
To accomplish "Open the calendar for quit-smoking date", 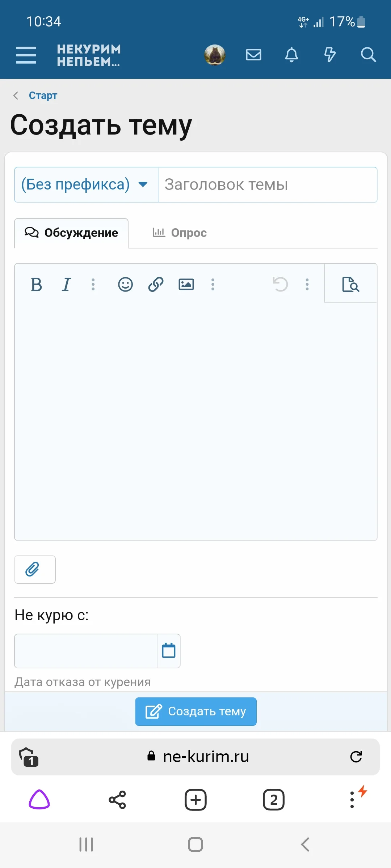I will click(168, 651).
